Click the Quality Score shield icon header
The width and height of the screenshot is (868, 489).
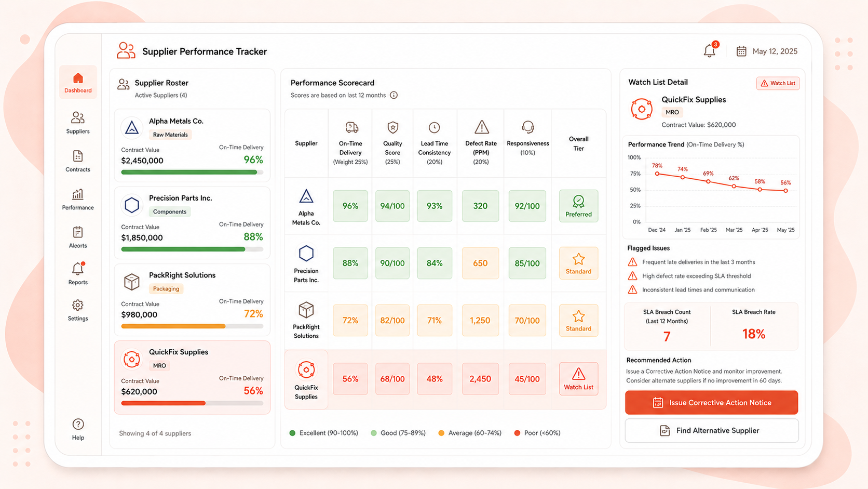coord(393,127)
